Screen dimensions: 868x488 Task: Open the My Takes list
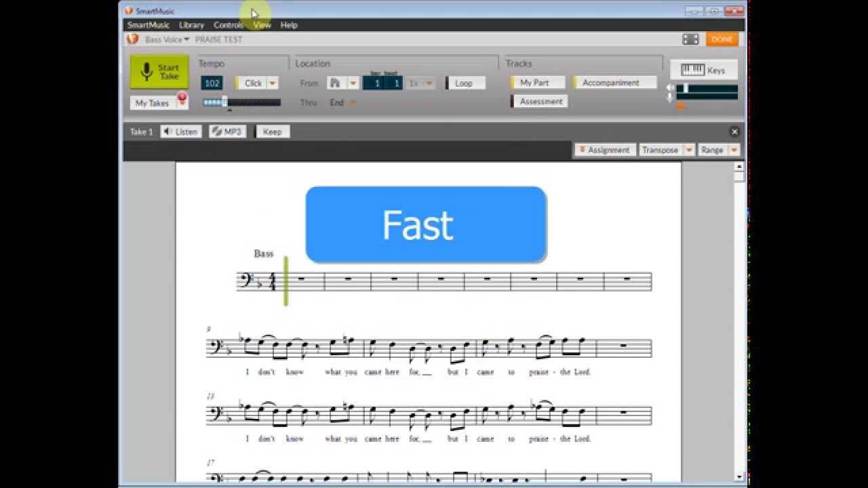pos(153,103)
